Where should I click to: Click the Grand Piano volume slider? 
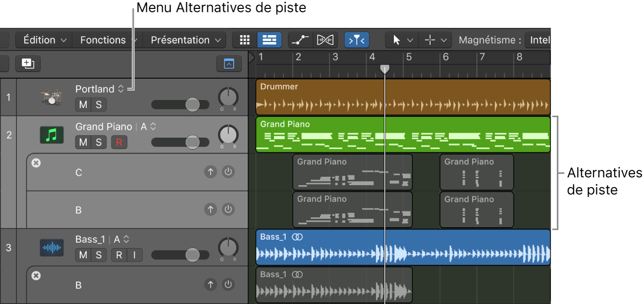tap(192, 142)
